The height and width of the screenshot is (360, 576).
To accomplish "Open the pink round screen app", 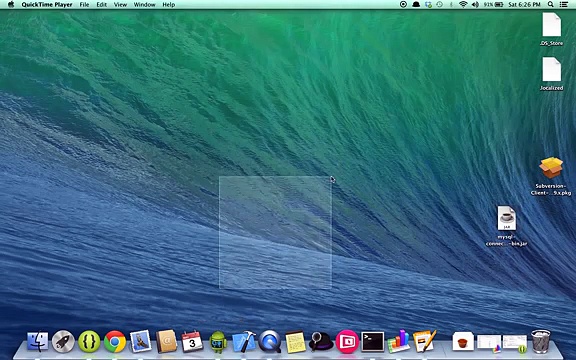I will coord(347,341).
